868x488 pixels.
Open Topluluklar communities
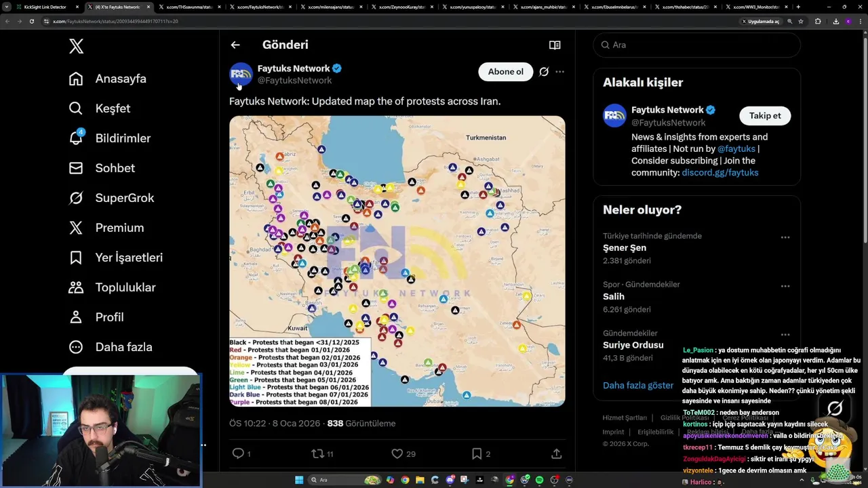pos(113,287)
